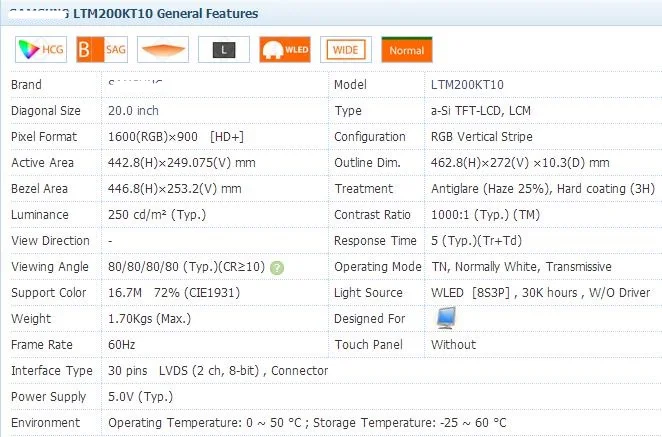662x437 pixels.
Task: Click the 5.0V (Typ.) power supply value
Action: pos(141,397)
